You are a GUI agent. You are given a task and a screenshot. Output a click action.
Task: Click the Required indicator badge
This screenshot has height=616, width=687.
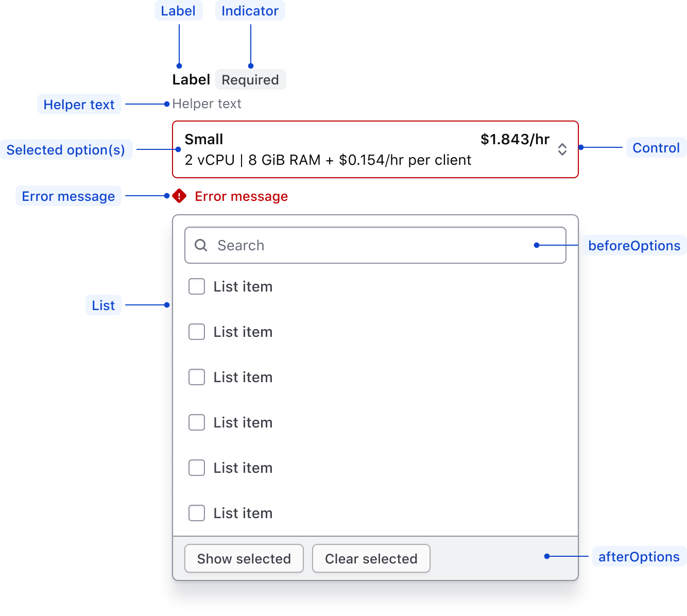tap(250, 80)
